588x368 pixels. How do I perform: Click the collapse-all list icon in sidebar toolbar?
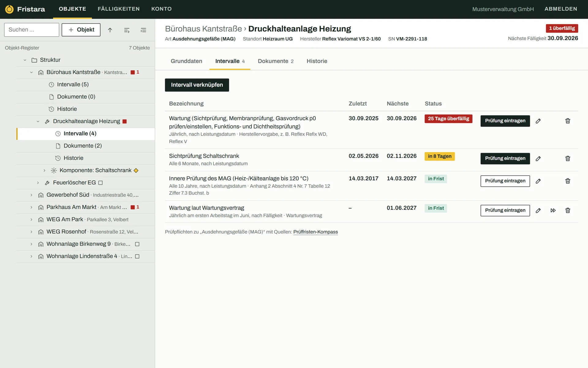tap(126, 30)
